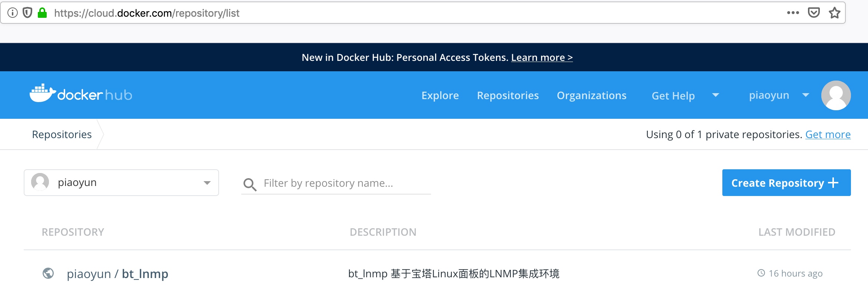This screenshot has height=294, width=868.
Task: Click the green secure connection padlock
Action: pyautogui.click(x=43, y=13)
